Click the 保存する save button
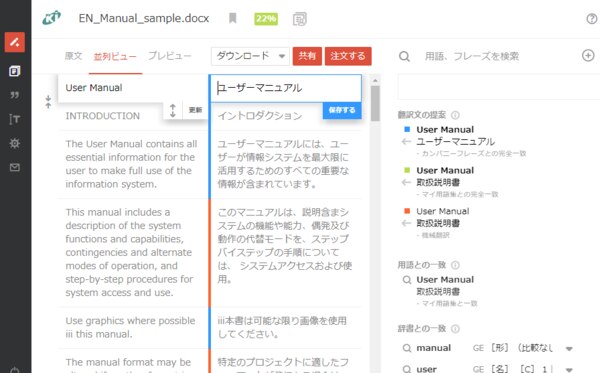The image size is (600, 373). tap(342, 110)
